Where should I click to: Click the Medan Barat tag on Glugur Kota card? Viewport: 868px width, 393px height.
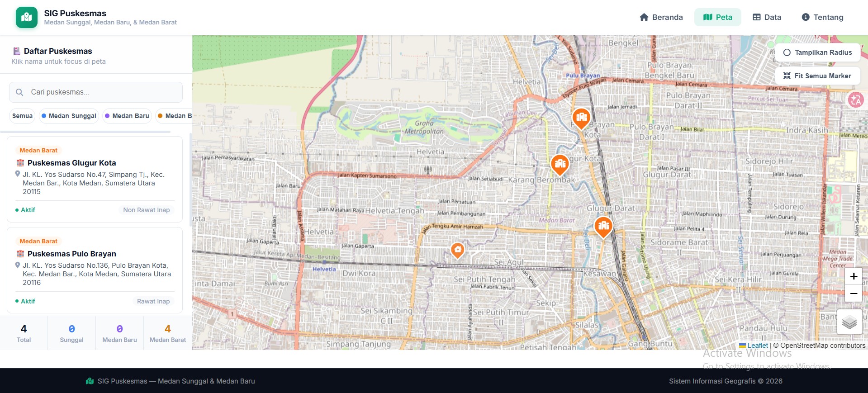click(38, 150)
